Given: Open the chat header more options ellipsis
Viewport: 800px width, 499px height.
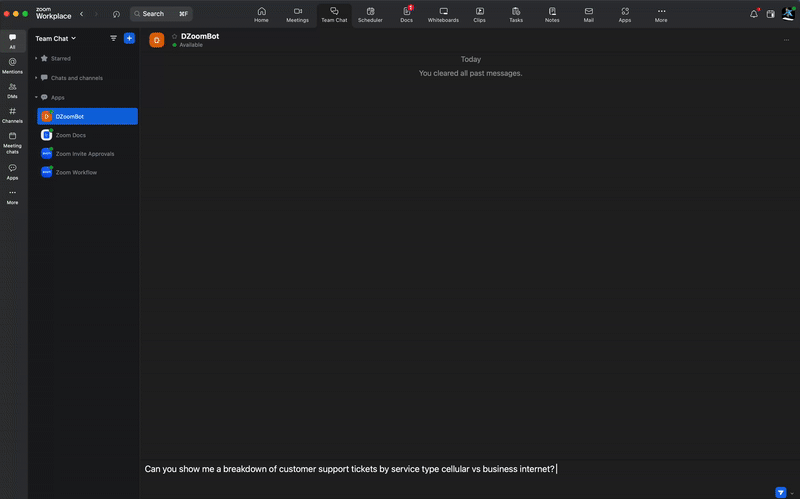Looking at the screenshot, I should click(x=786, y=40).
